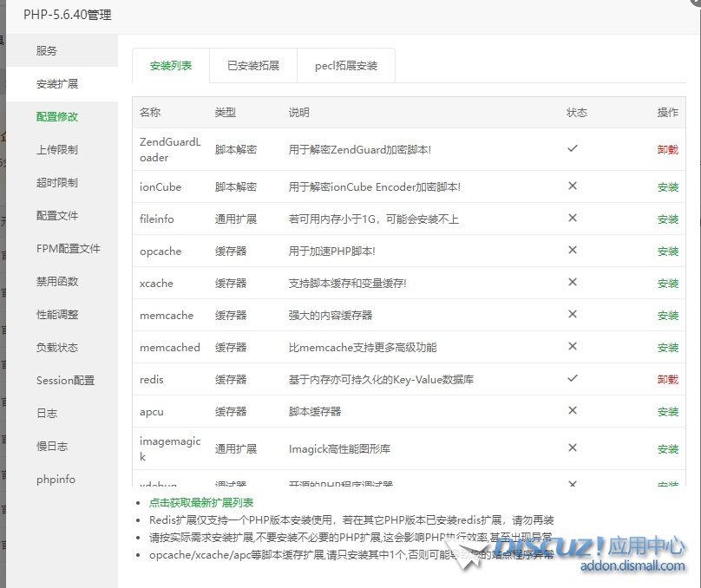Click 名称 column header
Screen dimensions: 701x588
(150, 113)
